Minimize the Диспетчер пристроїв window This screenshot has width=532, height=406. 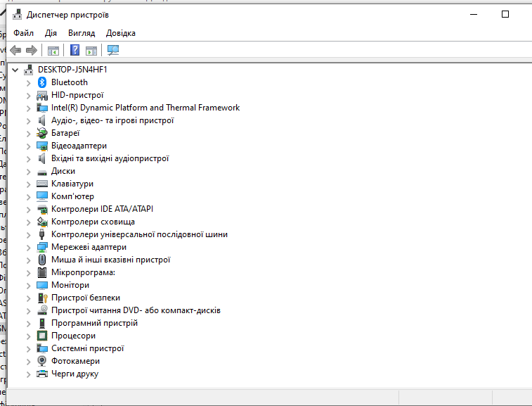click(474, 14)
